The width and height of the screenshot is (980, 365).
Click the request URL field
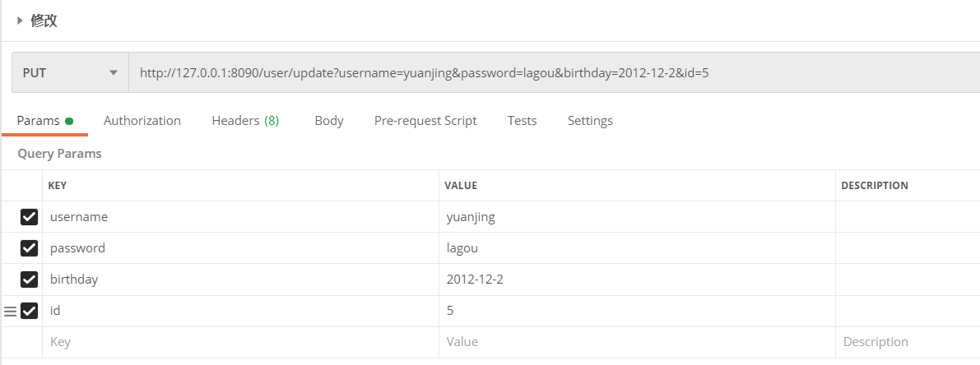[x=494, y=73]
